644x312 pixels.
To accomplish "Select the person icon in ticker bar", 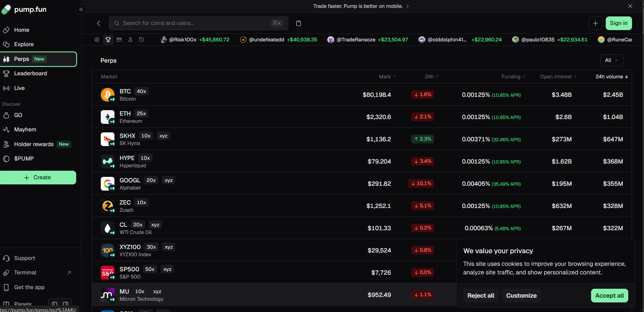I will click(x=130, y=40).
